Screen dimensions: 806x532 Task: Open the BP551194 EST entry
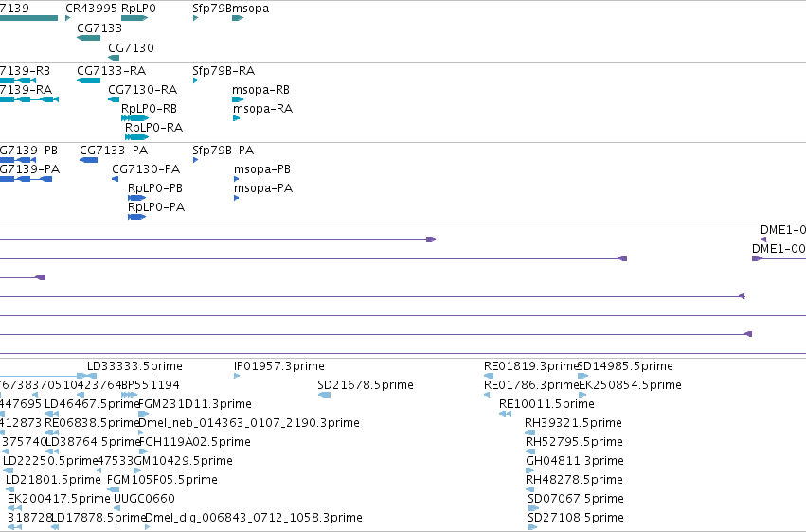150,385
